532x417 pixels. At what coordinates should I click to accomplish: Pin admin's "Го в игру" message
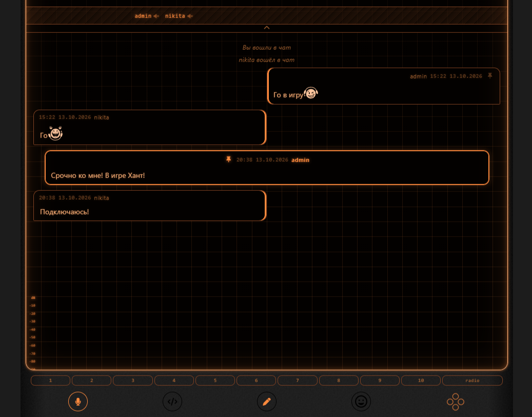pyautogui.click(x=490, y=76)
